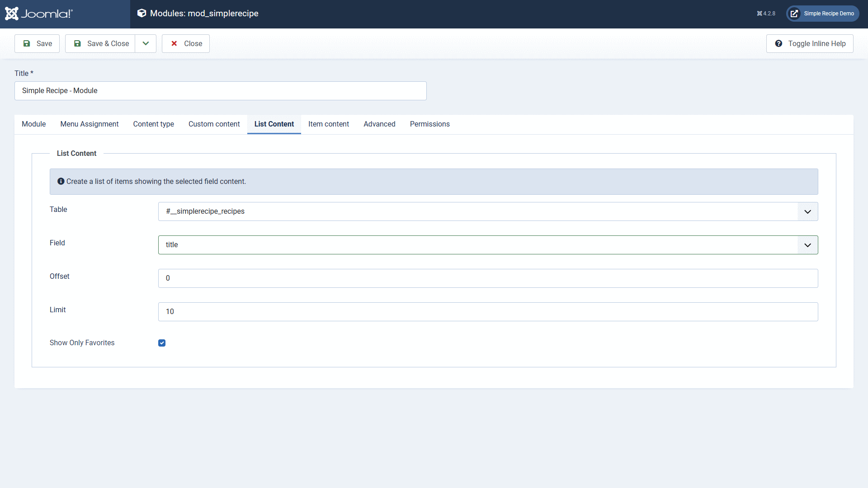Open the Table dropdown

pos(488,211)
